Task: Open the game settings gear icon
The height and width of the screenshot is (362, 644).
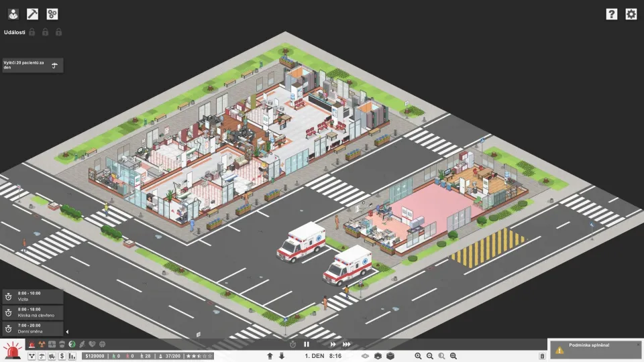Action: pos(631,14)
